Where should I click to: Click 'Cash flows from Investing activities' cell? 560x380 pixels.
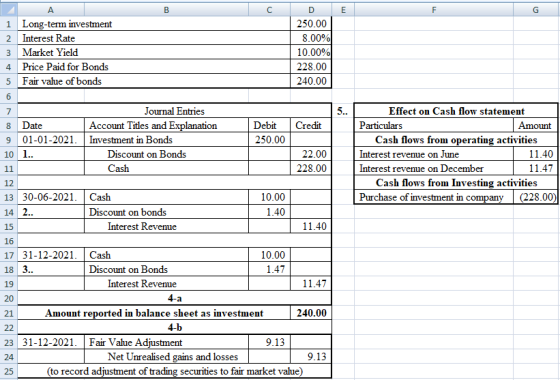[456, 182]
